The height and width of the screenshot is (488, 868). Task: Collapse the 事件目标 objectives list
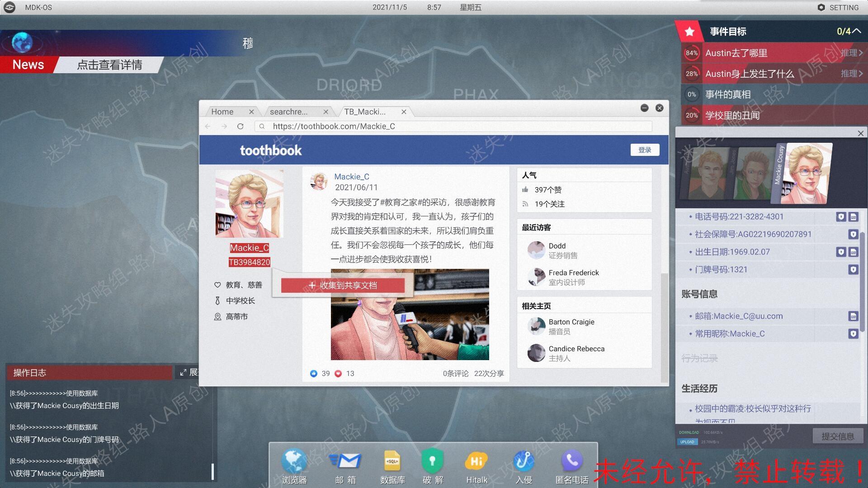click(856, 31)
